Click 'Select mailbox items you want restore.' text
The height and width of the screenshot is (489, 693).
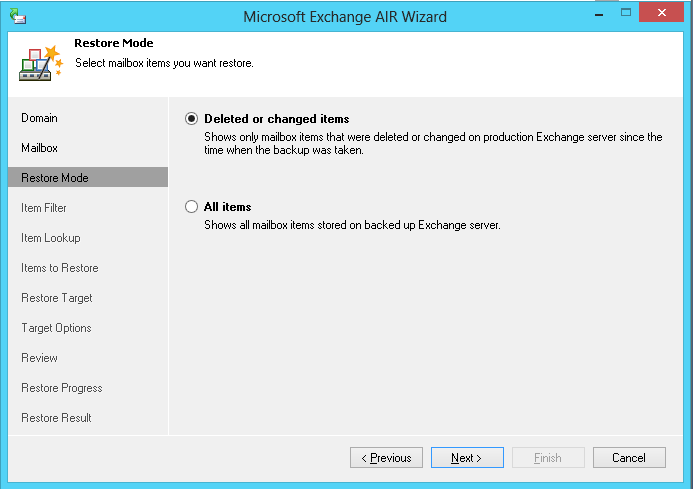point(164,63)
